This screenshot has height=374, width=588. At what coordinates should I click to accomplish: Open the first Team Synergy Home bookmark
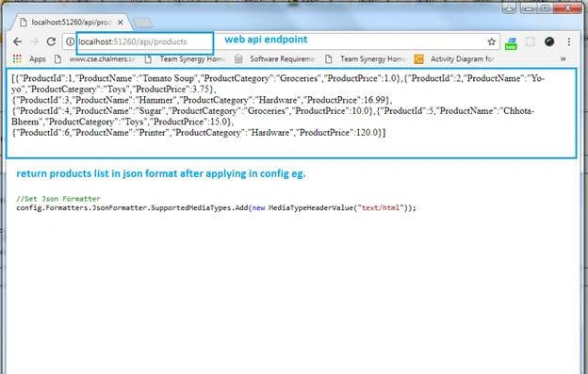click(x=186, y=58)
